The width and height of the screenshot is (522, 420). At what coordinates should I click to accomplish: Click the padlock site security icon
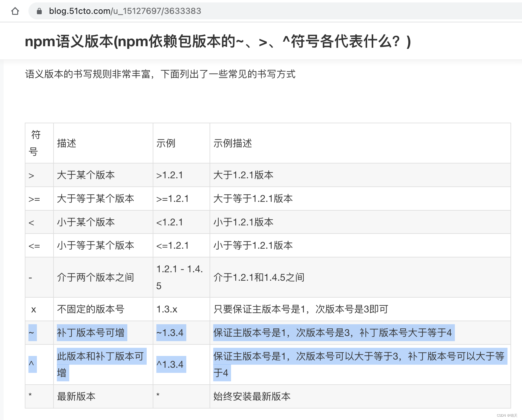pyautogui.click(x=39, y=11)
